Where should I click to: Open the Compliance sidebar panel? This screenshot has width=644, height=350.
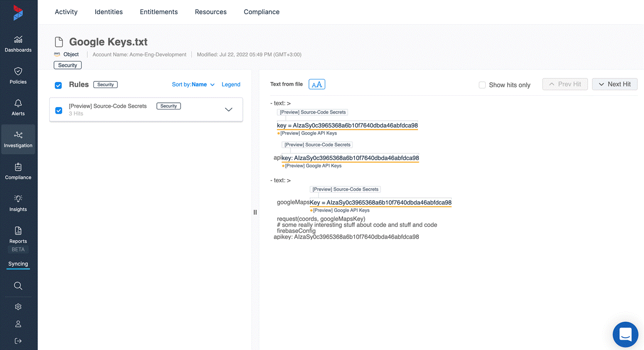point(18,171)
